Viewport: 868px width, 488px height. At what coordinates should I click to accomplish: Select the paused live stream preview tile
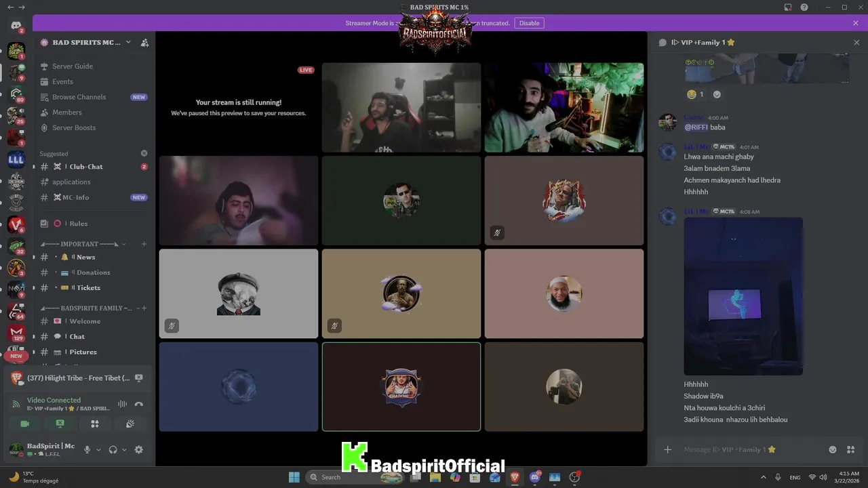[239, 108]
